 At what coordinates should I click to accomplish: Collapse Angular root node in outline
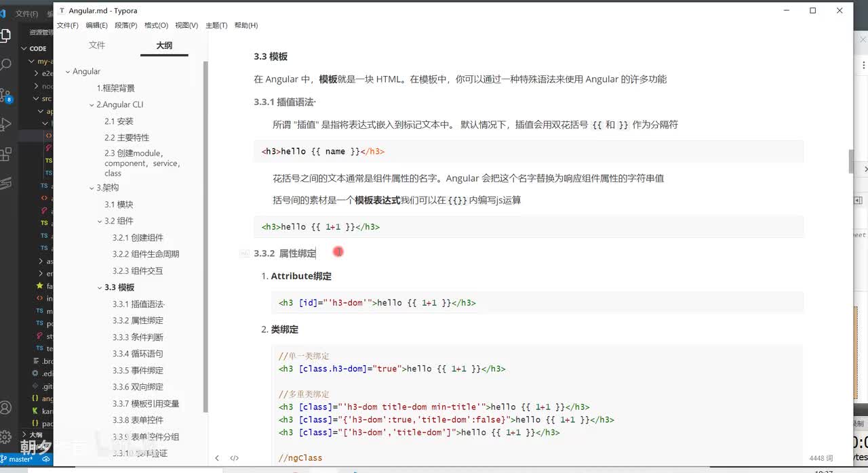[x=67, y=72]
